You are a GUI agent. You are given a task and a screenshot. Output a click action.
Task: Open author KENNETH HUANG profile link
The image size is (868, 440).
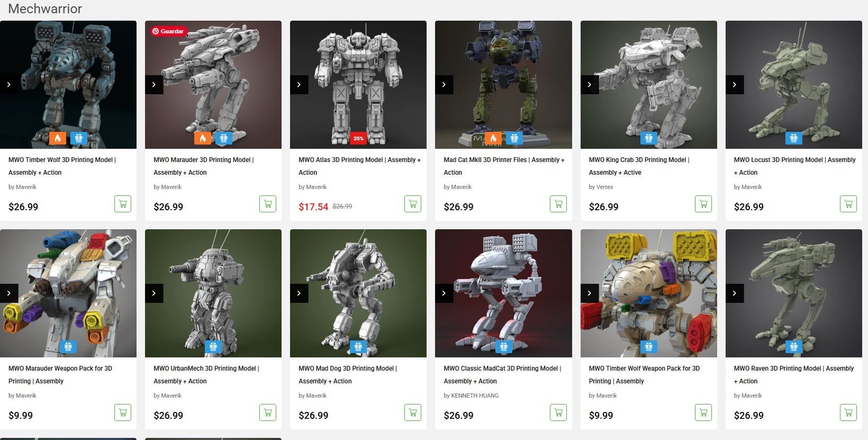[x=471, y=396]
